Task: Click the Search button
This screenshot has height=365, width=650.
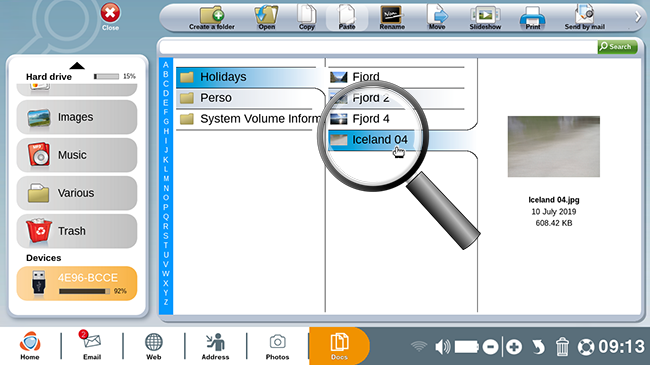Action: coord(617,46)
